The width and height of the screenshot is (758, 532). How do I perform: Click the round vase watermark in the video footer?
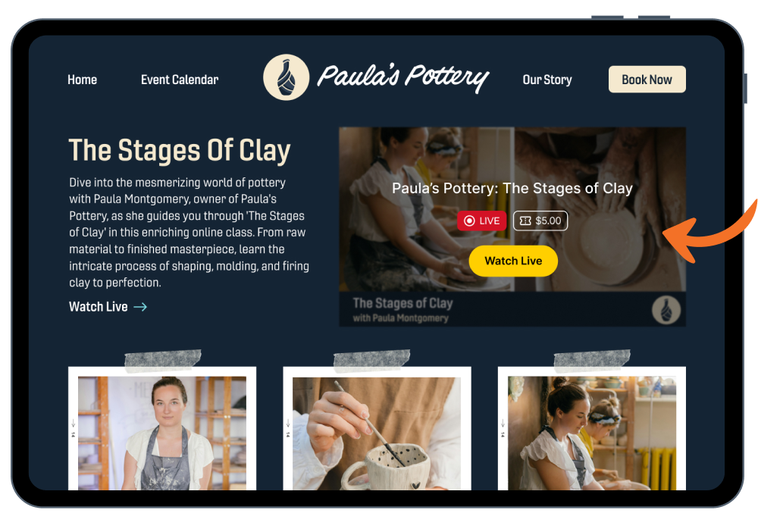pos(666,310)
